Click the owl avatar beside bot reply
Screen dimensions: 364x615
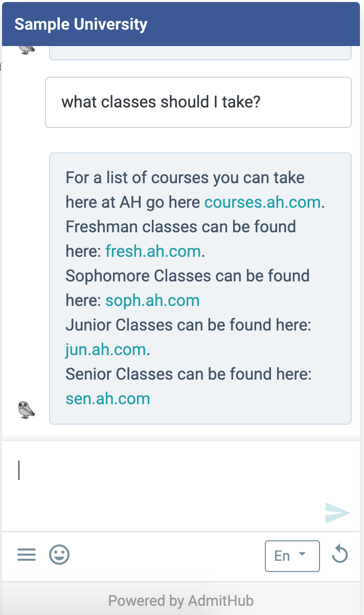click(27, 410)
